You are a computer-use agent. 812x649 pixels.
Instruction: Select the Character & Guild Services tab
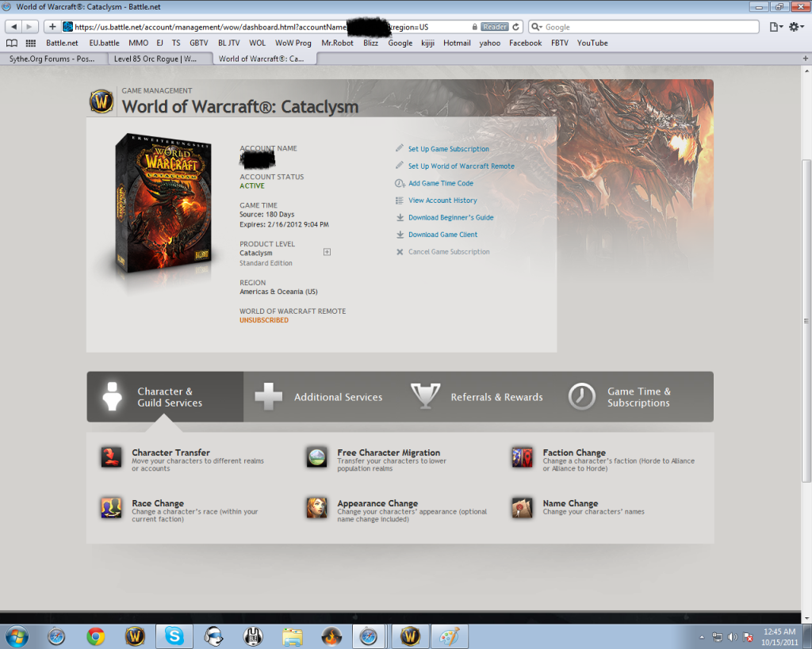click(x=165, y=397)
